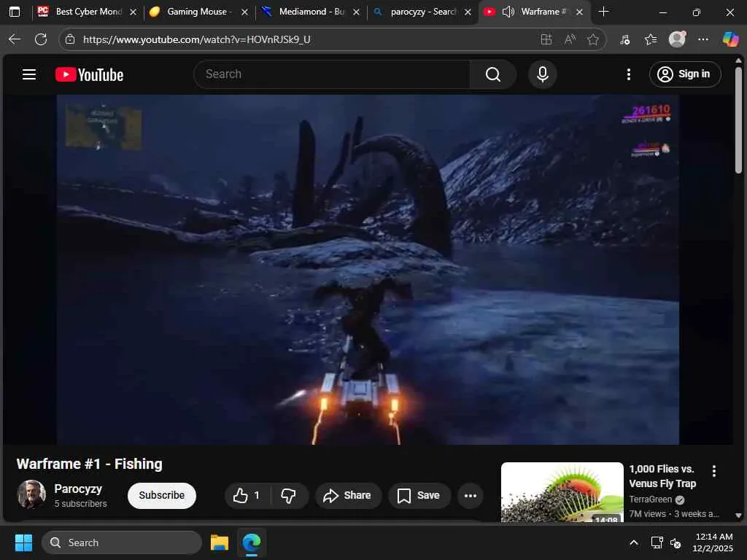The width and height of the screenshot is (747, 560).
Task: Open the YouTube guide hamburger menu
Action: click(29, 74)
